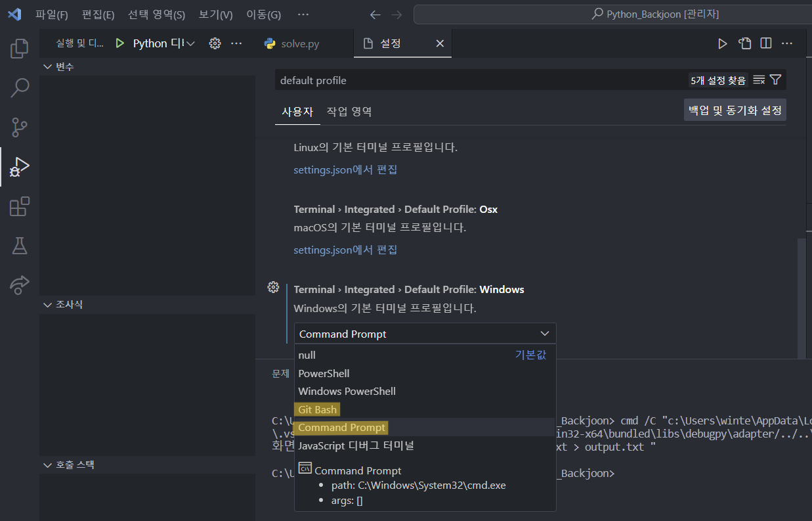Open the 보기(V) menu
The image size is (812, 521).
(215, 14)
